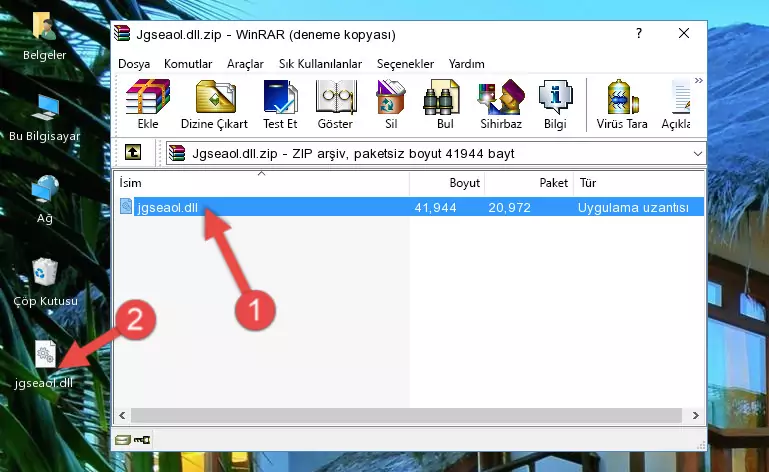Select the Çöp Kutusu recycle bin icon
769x472 pixels.
[45, 283]
